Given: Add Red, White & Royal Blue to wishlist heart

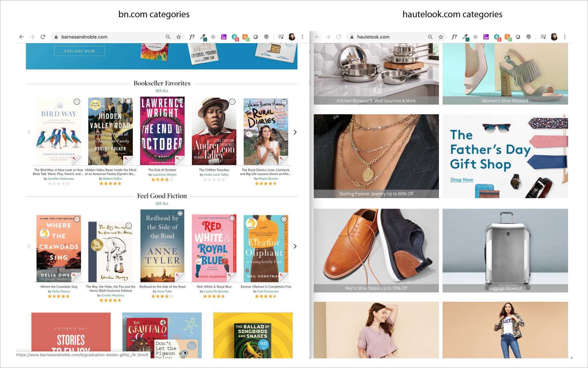Looking at the screenshot, I should (x=232, y=219).
